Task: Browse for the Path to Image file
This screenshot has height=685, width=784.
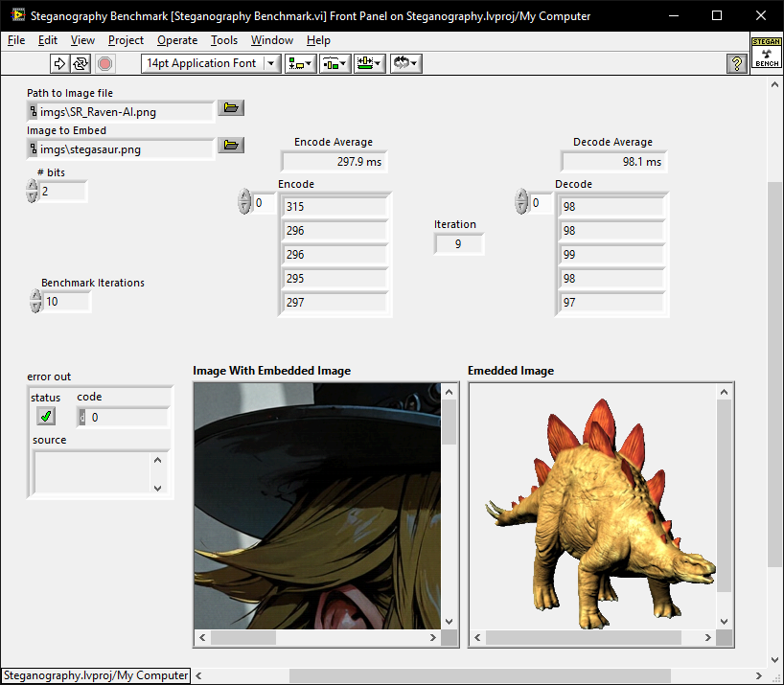Action: point(231,108)
